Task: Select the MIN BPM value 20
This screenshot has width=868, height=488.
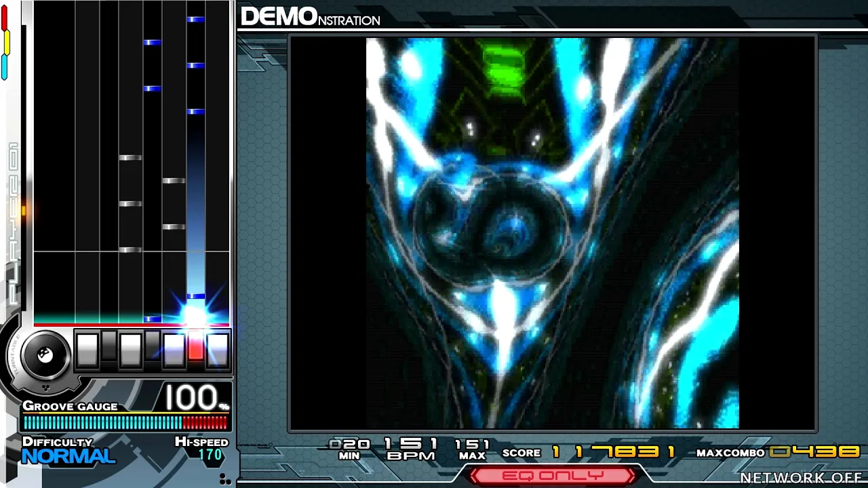Action: (350, 444)
